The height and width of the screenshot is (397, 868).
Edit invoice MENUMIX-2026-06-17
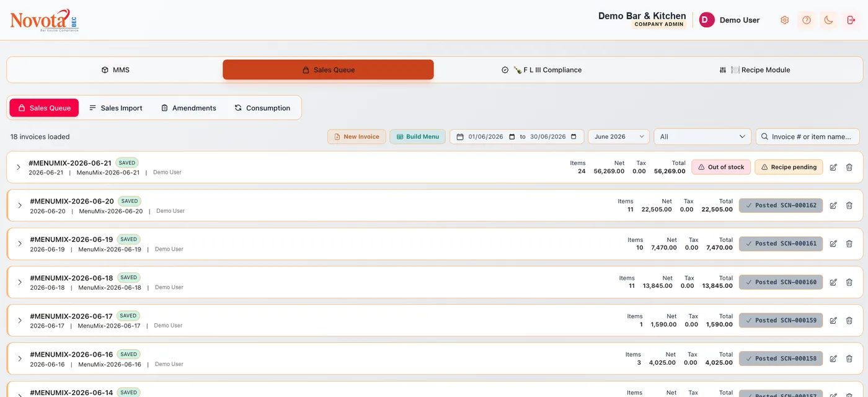[833, 320]
